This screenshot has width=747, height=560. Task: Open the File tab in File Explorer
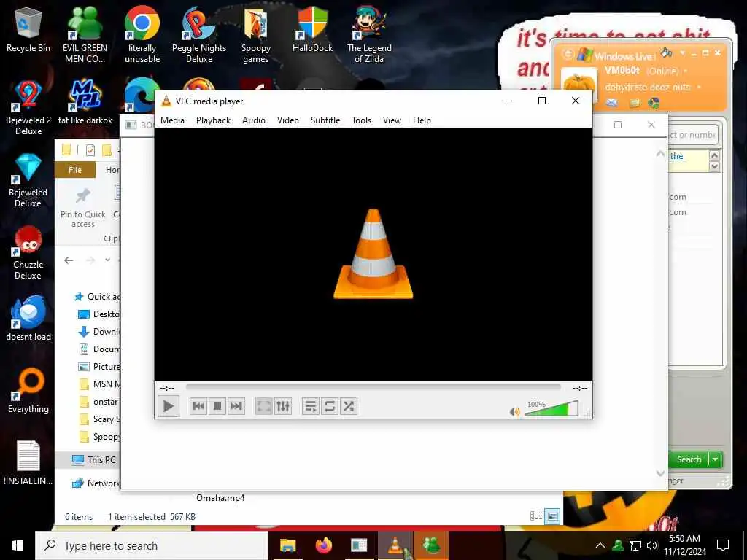[75, 170]
